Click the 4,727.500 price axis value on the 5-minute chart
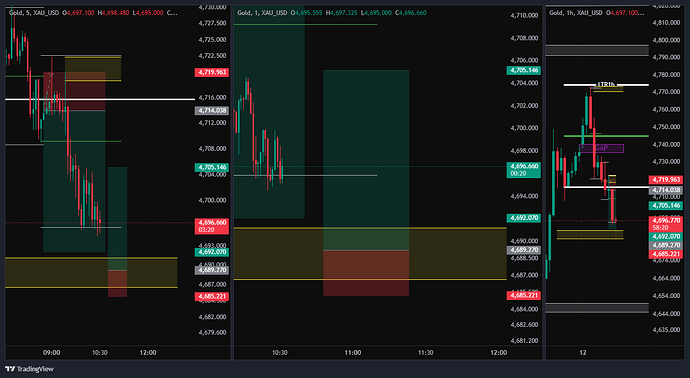This screenshot has height=378, width=690. (x=213, y=23)
